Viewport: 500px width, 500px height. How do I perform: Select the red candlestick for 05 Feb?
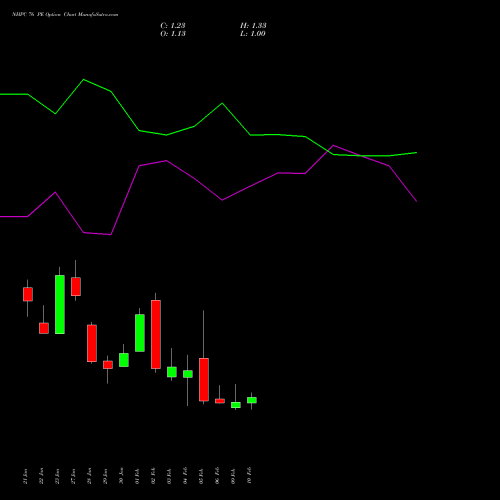coord(204,379)
